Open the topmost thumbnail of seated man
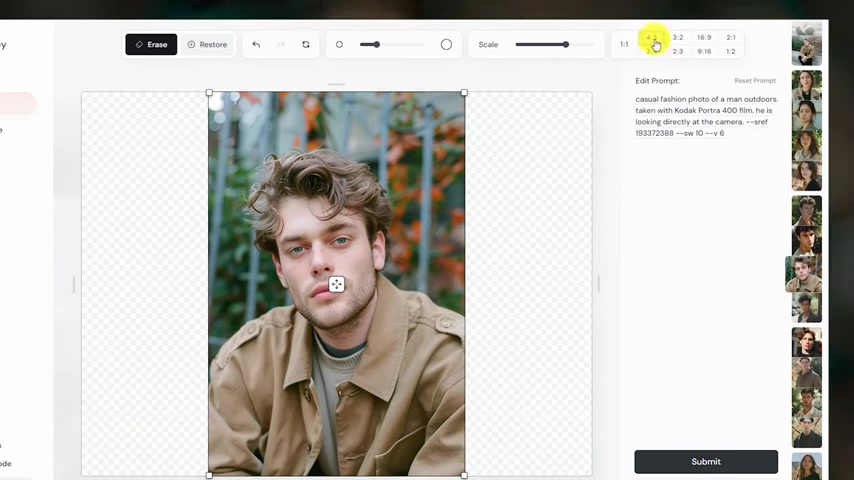The image size is (854, 480). [807, 44]
